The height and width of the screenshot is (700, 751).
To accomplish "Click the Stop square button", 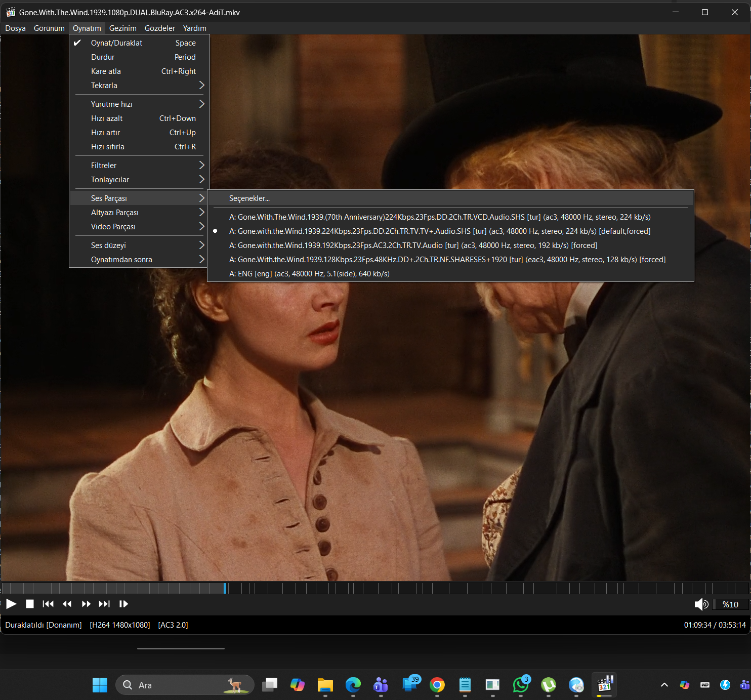I will coord(30,604).
